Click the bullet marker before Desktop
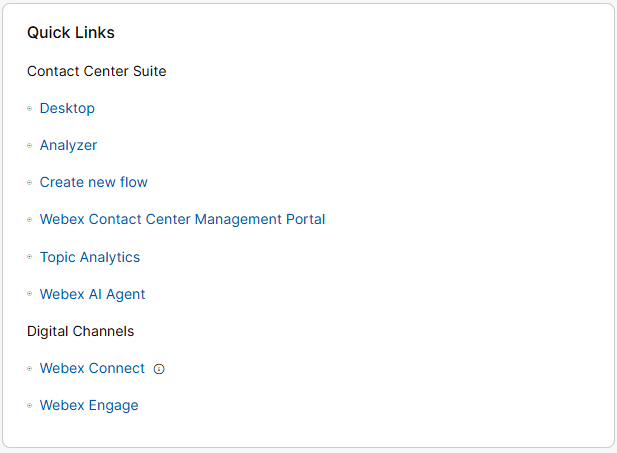 [30, 108]
